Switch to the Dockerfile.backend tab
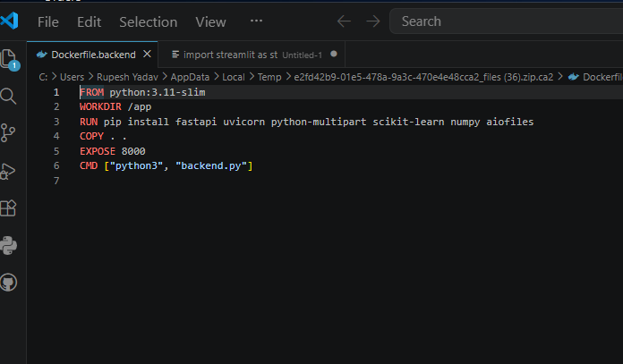 93,55
